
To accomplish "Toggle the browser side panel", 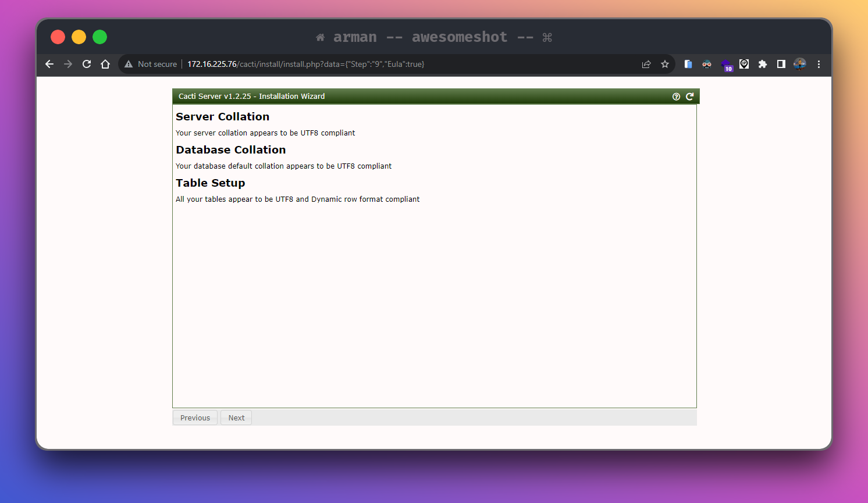I will [781, 64].
